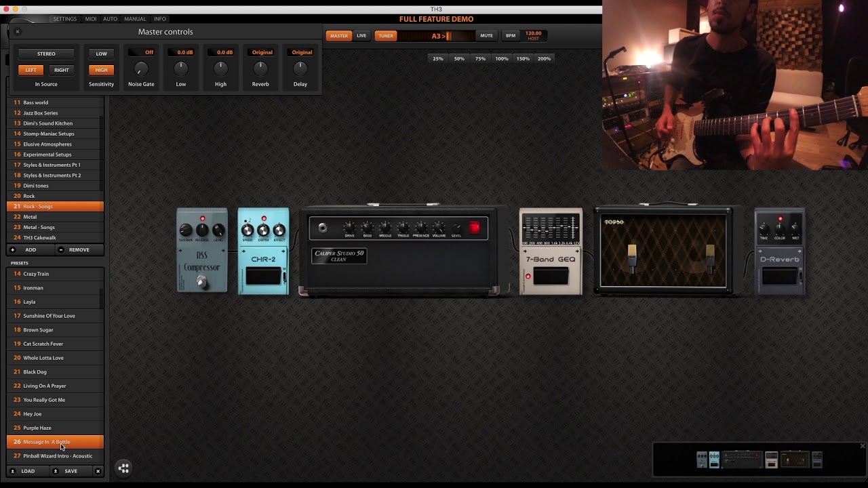The image size is (868, 488).
Task: Click the 120.00 HOST tempo field
Action: coord(534,35)
